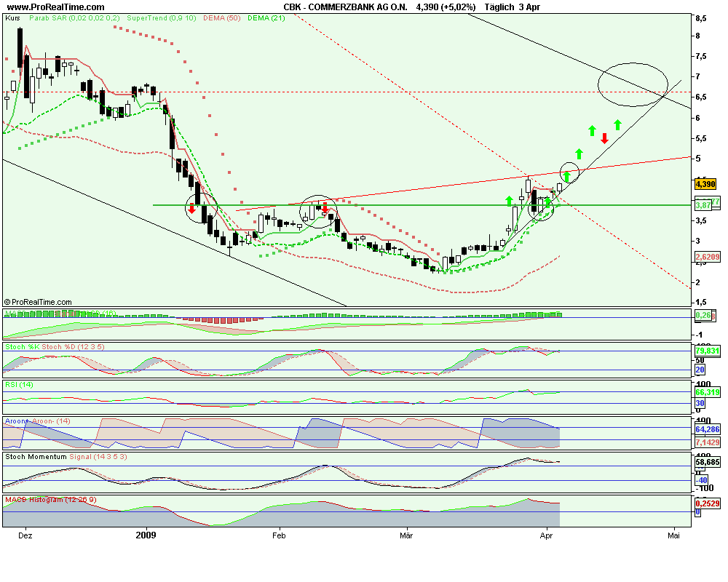Click the Mai label on time axis

(673, 535)
